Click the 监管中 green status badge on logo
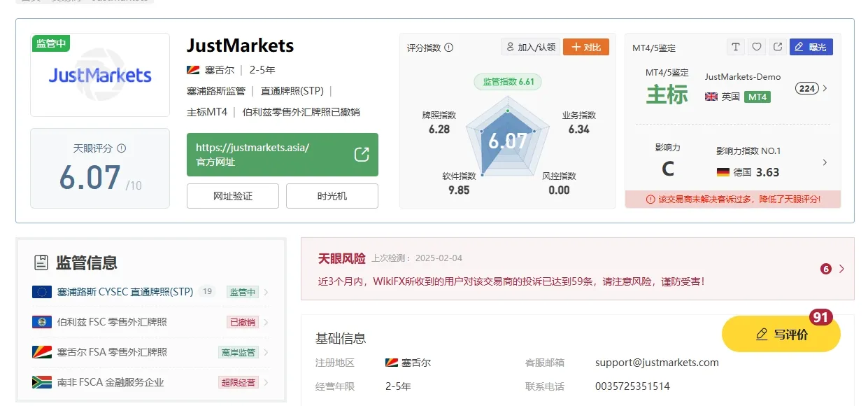The height and width of the screenshot is (406, 868). 51,43
